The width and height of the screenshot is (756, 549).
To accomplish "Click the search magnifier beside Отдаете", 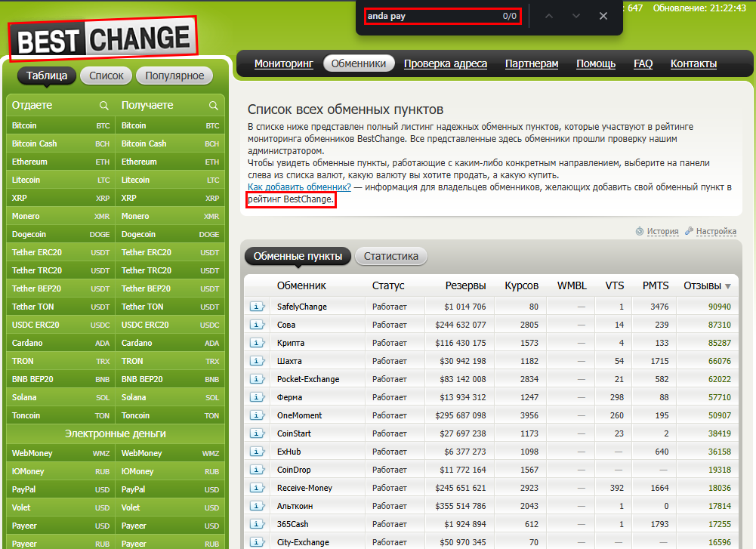I will coord(104,106).
